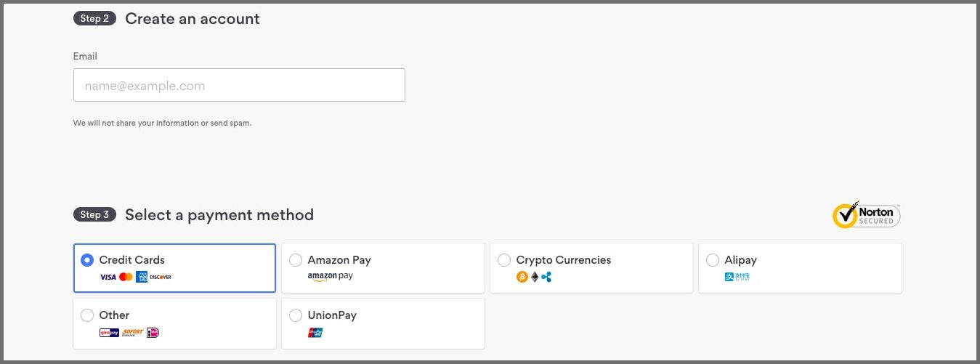The height and width of the screenshot is (364, 980).
Task: Click the Visa card logo
Action: 108,277
